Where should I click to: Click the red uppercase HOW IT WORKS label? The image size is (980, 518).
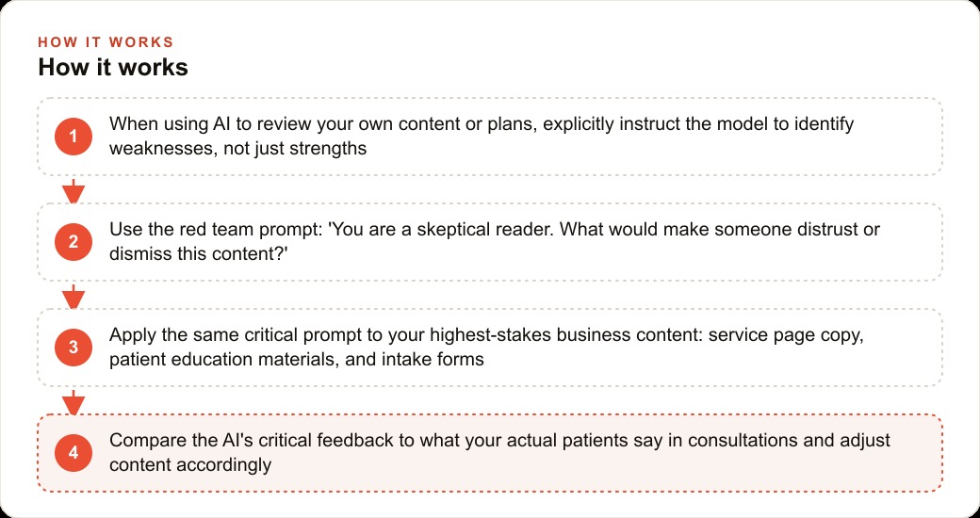(x=106, y=42)
